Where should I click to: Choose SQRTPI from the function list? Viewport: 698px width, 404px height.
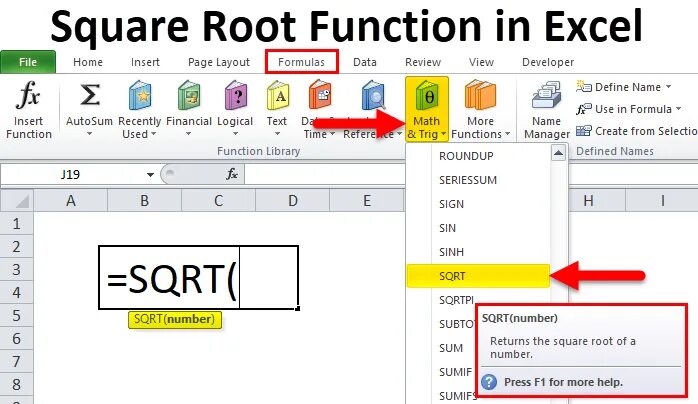456,300
